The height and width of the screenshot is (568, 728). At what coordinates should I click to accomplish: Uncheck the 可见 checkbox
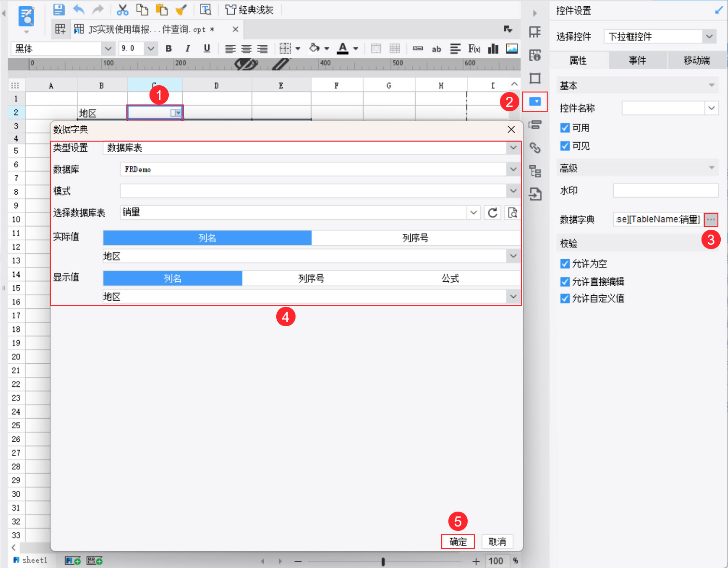565,146
